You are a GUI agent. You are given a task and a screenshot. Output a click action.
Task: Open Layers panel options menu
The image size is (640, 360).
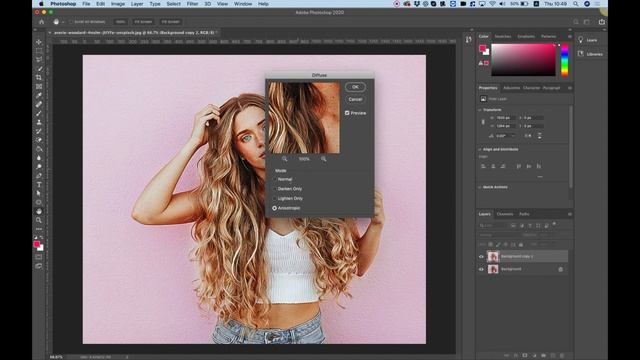[570, 214]
